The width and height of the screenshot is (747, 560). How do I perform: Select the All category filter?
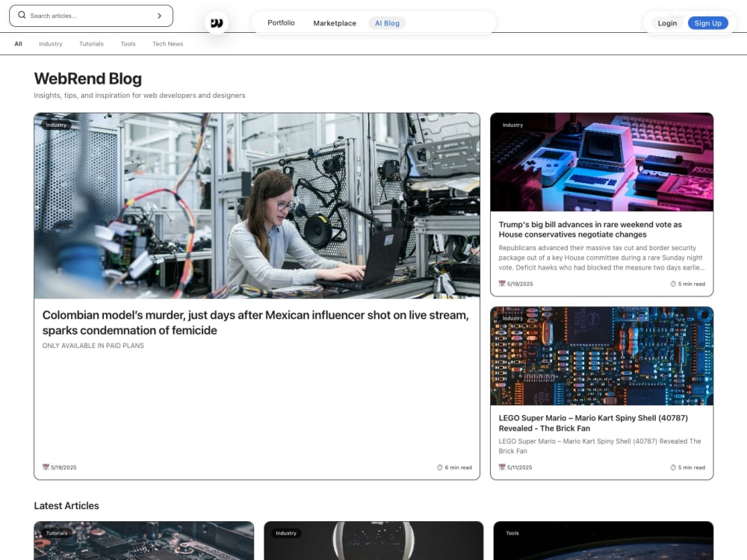coord(18,44)
